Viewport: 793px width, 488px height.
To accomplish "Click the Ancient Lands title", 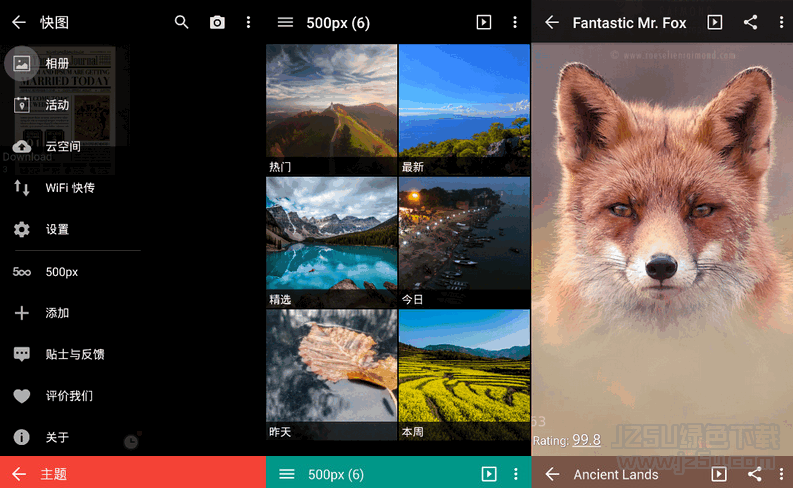I will (x=616, y=474).
